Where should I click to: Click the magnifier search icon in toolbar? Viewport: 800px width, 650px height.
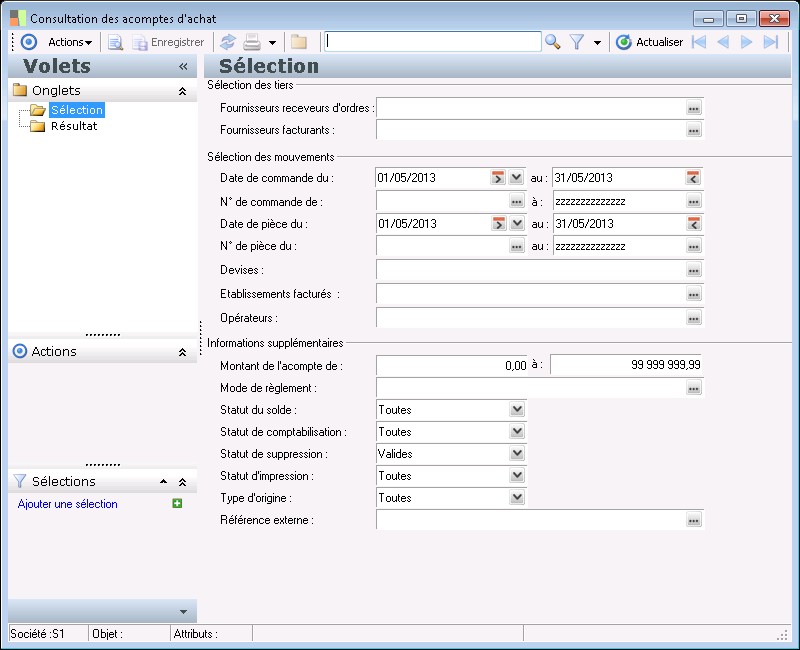pyautogui.click(x=552, y=42)
